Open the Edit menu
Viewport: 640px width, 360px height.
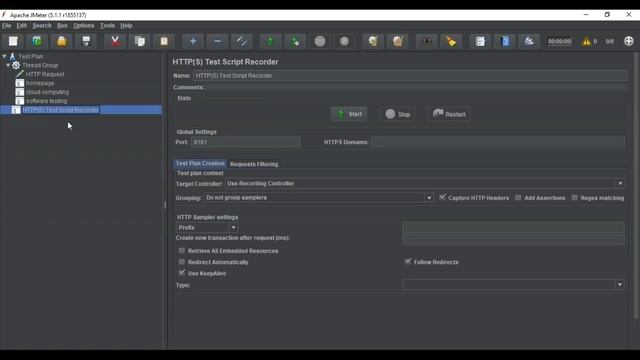click(21, 26)
